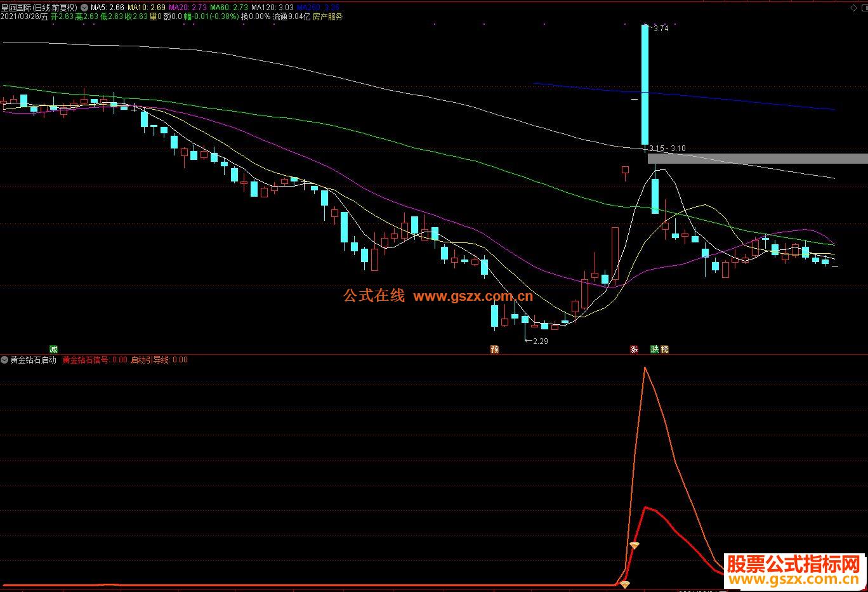This screenshot has height=592, width=868.
Task: Select the MA250 label in blue
Action: 318,8
